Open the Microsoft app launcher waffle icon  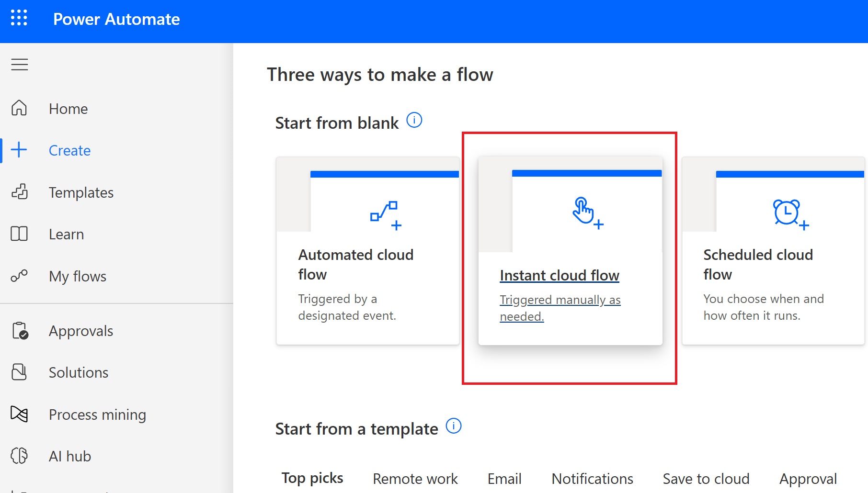pyautogui.click(x=19, y=19)
